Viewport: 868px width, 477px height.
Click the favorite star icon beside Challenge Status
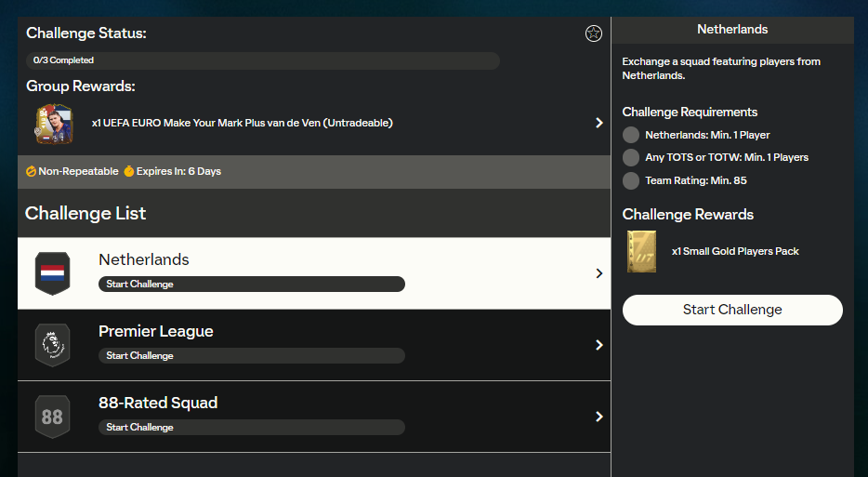click(x=594, y=33)
